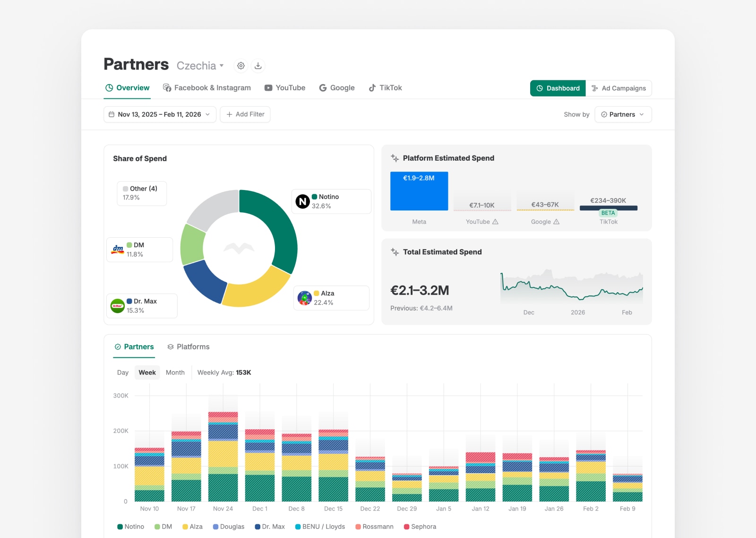
Task: Click the Dr. Max 15.3% legend card
Action: [x=142, y=306]
